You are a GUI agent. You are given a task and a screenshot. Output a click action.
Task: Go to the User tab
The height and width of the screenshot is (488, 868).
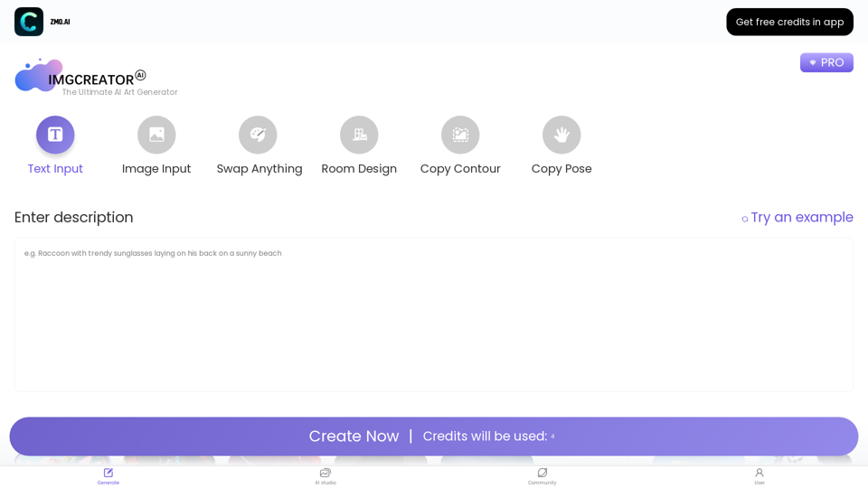759,476
